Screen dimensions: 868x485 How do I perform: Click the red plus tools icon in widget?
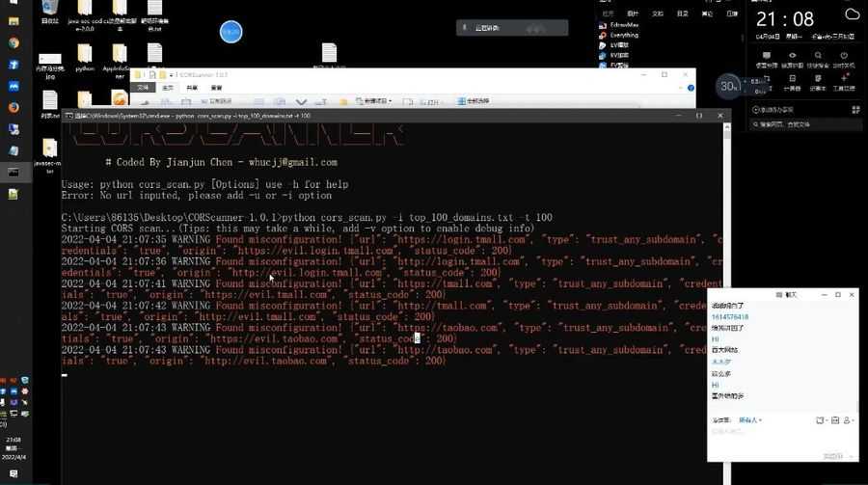point(844,79)
